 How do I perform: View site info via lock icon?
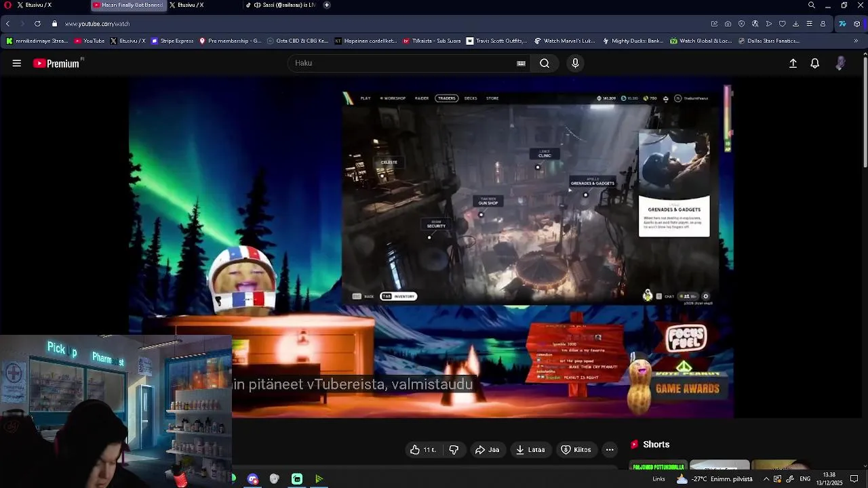54,24
